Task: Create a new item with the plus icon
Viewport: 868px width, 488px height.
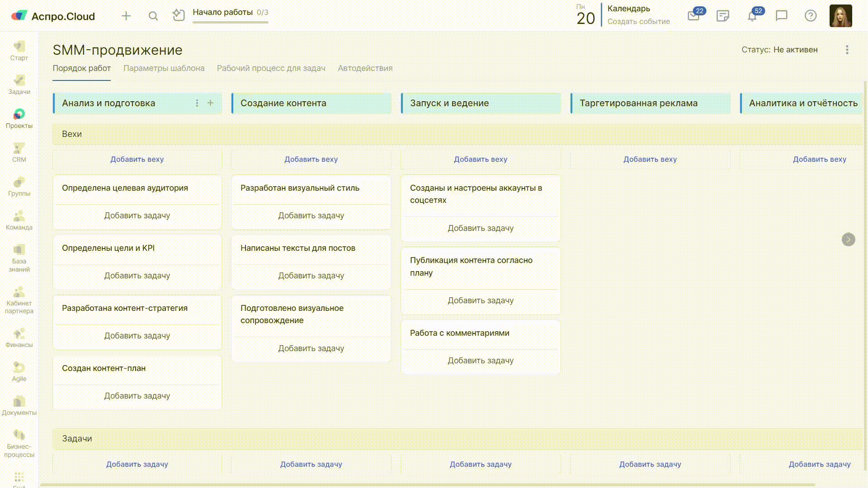Action: [126, 16]
